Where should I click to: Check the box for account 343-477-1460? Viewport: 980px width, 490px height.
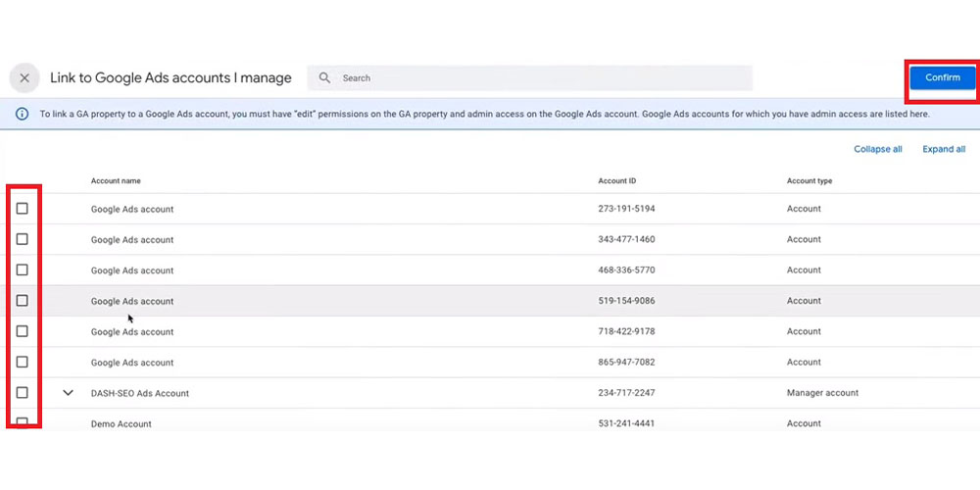point(22,239)
